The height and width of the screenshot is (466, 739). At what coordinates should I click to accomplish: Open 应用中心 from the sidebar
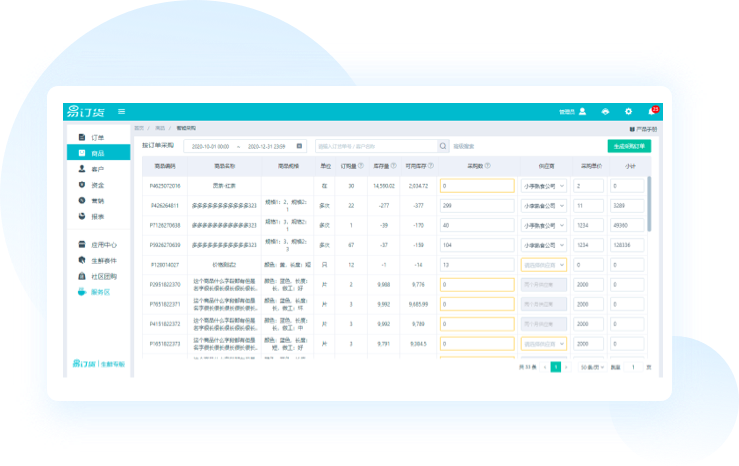tap(105, 244)
